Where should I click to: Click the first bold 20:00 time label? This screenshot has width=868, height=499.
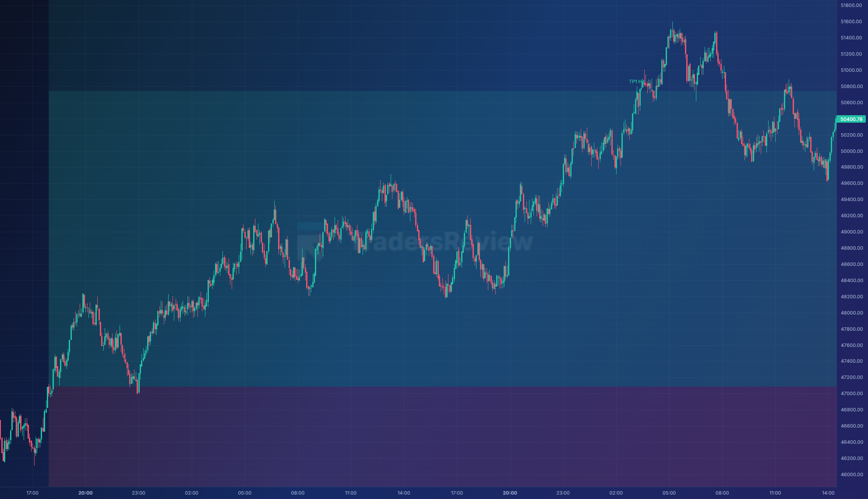click(x=85, y=493)
